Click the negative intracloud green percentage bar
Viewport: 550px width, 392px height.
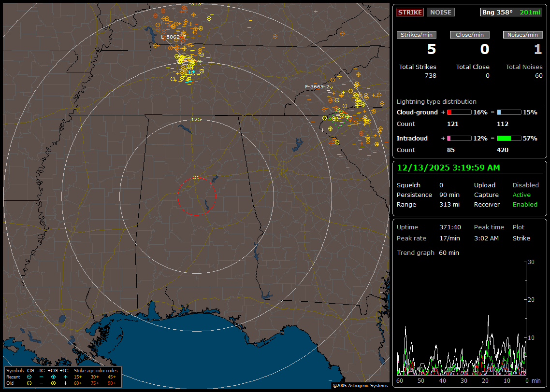[508, 138]
